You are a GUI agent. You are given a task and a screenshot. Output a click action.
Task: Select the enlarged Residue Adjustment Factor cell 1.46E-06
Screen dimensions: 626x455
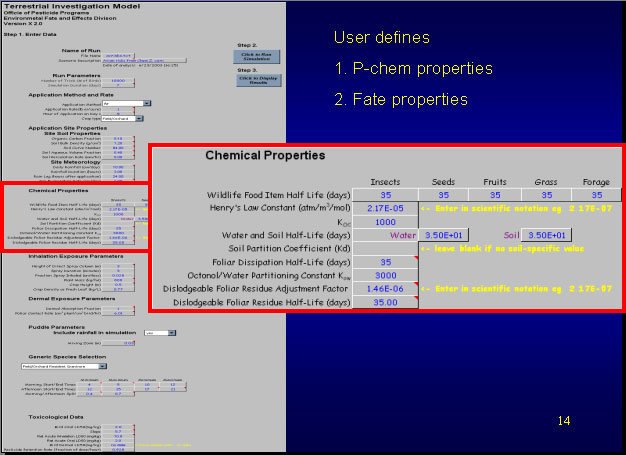(x=385, y=289)
